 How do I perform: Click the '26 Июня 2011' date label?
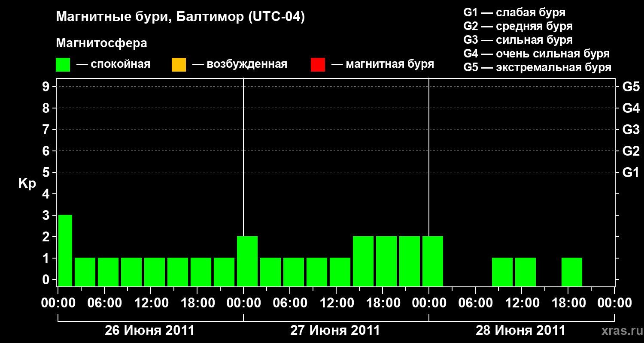(150, 331)
